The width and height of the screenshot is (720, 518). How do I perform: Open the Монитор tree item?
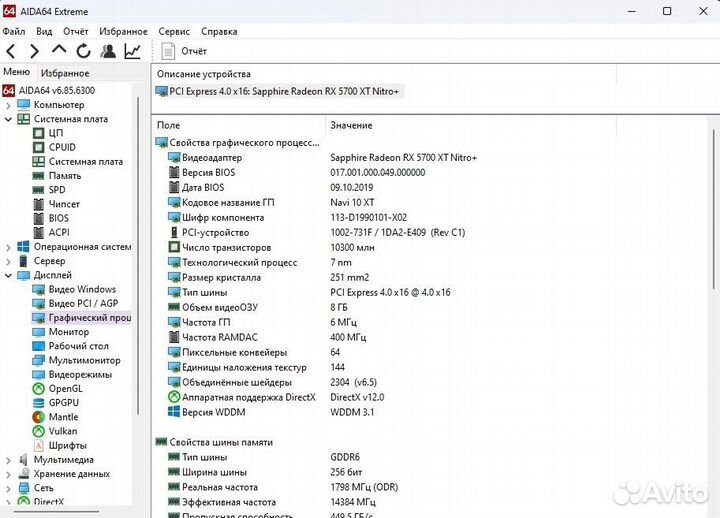(x=61, y=332)
